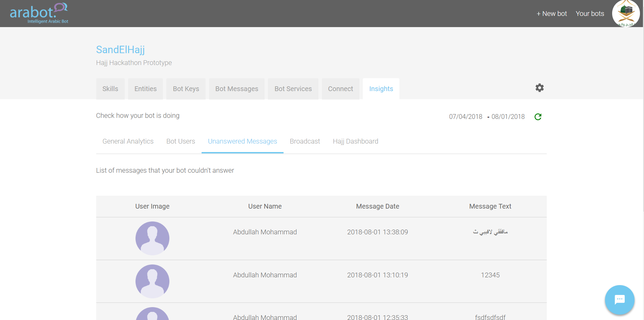Select date 2018-08-01 12:35:33
This screenshot has width=644, height=320.
coord(378,317)
